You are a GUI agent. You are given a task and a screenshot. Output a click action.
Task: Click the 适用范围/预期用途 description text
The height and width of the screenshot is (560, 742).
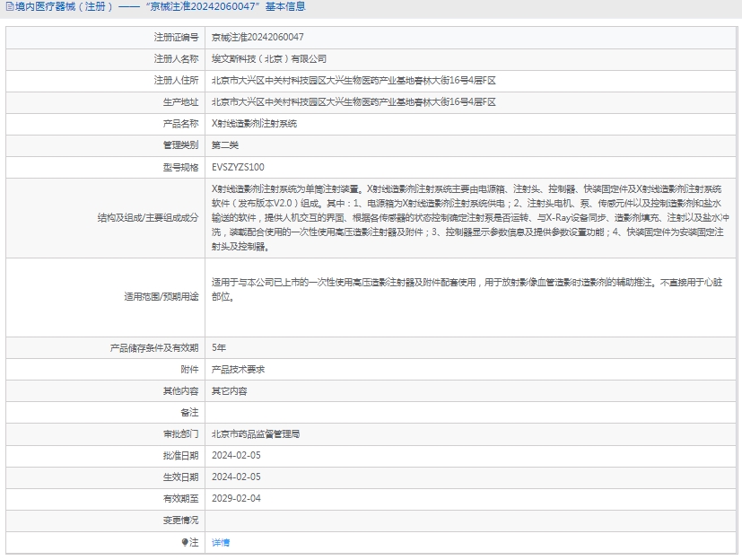[467, 289]
